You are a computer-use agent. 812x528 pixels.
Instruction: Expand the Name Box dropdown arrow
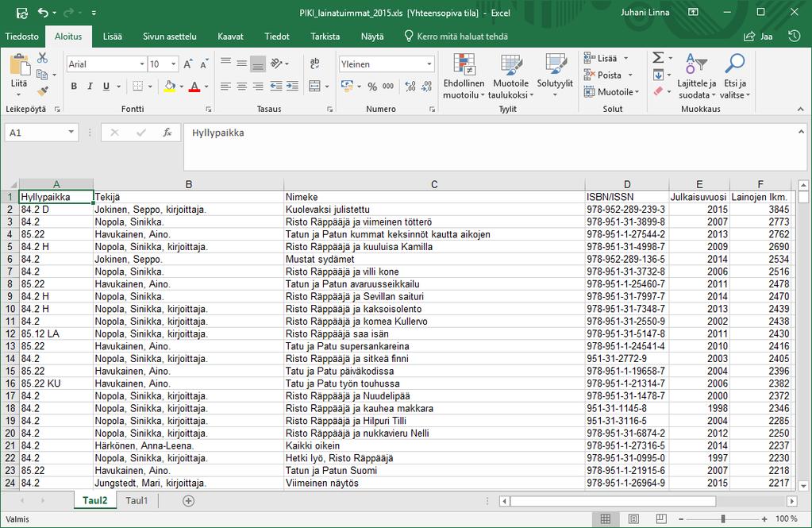point(71,133)
